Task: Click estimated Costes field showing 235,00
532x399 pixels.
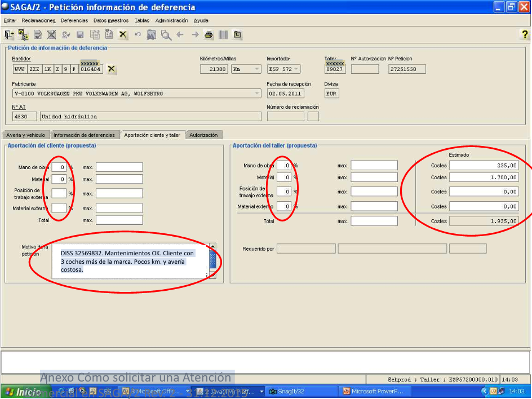Action: (484, 165)
